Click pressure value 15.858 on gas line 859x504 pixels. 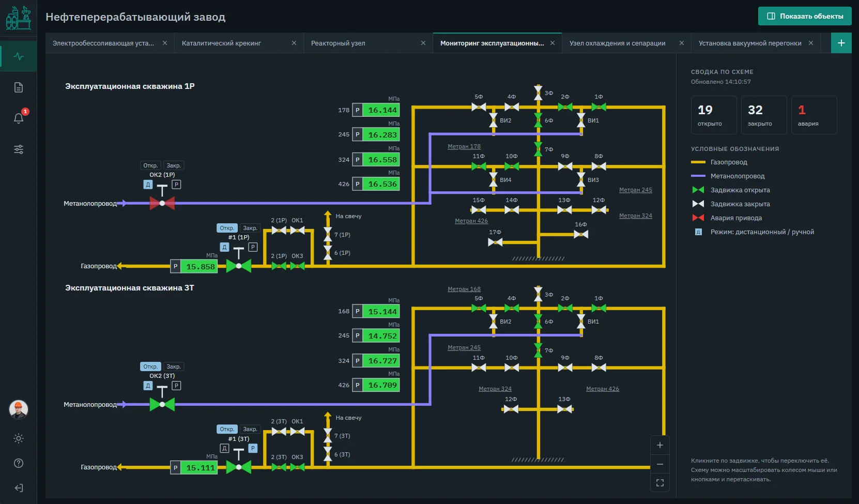click(x=200, y=267)
